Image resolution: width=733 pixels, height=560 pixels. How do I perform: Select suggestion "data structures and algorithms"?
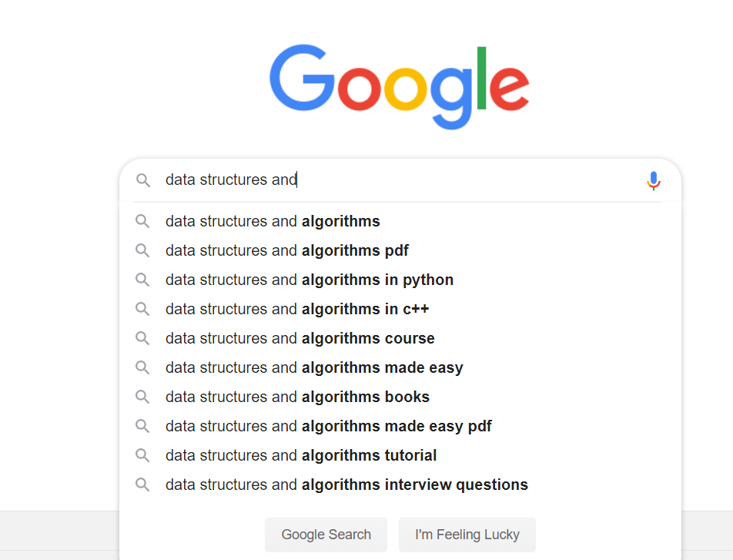click(x=273, y=222)
